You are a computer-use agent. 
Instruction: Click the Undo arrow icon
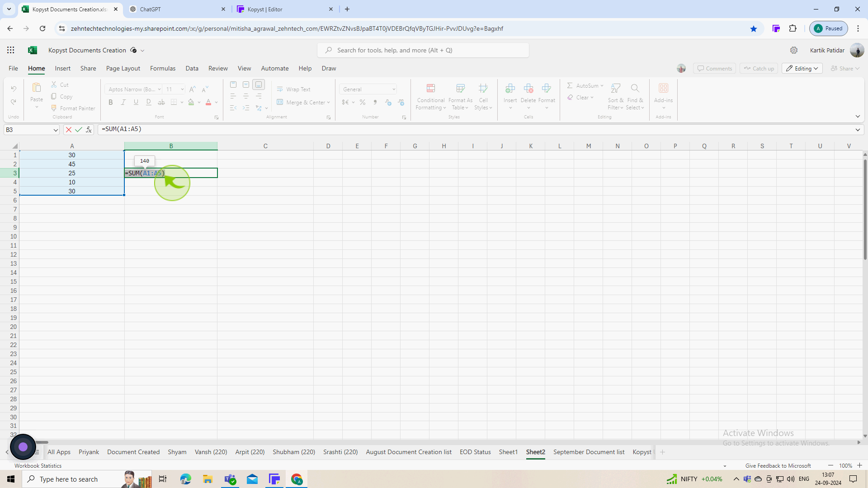pyautogui.click(x=14, y=89)
